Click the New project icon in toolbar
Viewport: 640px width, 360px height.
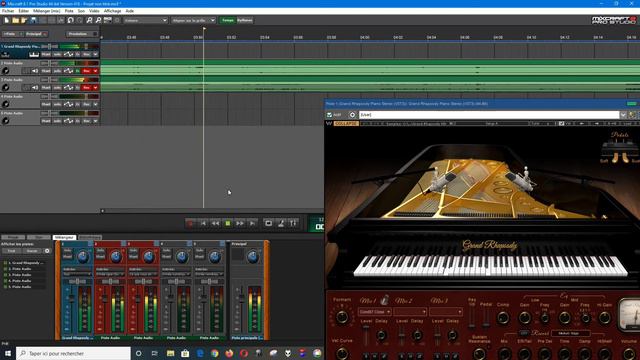click(7, 20)
